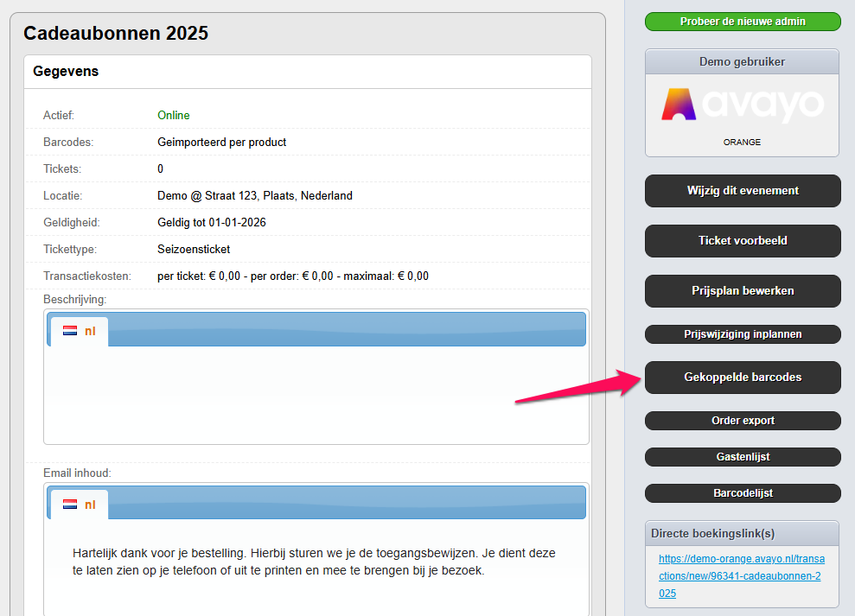Open the direct booking link URL
The height and width of the screenshot is (616, 855).
click(x=741, y=575)
